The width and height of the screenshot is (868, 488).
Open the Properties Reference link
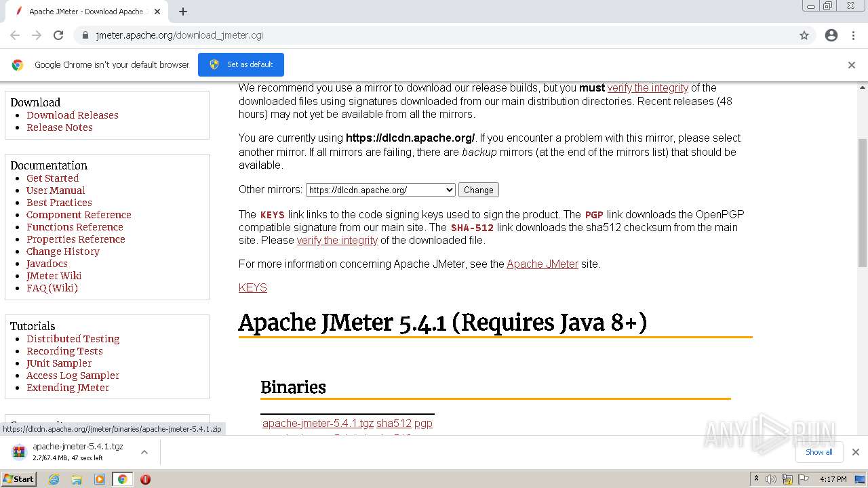click(x=76, y=239)
